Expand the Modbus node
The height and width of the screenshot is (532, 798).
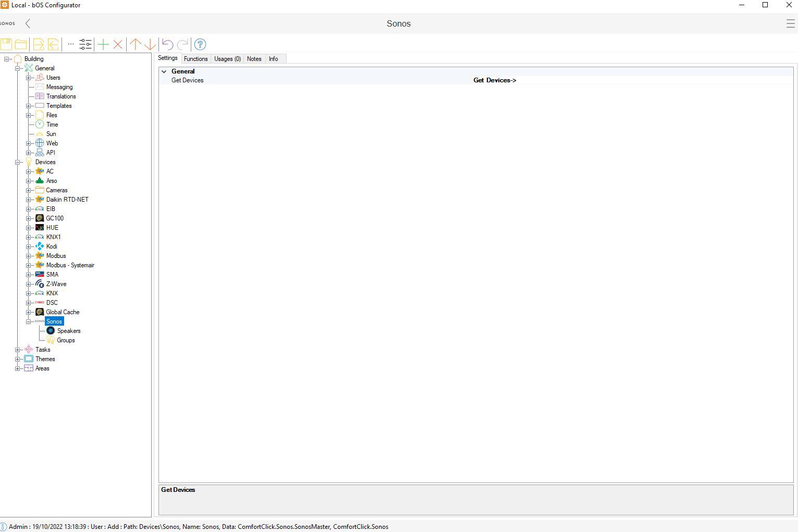29,256
